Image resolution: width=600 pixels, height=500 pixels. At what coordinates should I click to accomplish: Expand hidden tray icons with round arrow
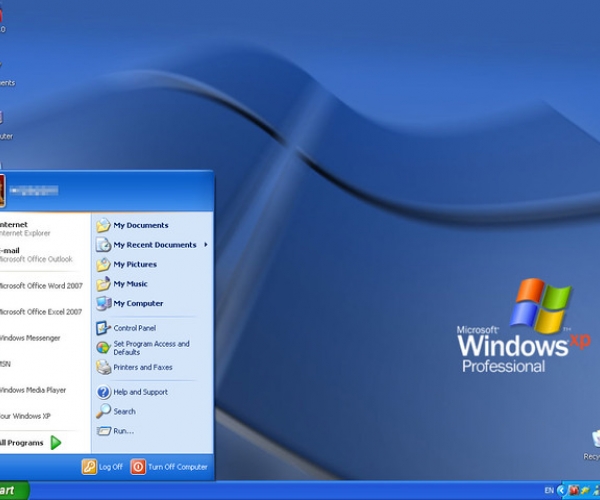click(x=562, y=490)
